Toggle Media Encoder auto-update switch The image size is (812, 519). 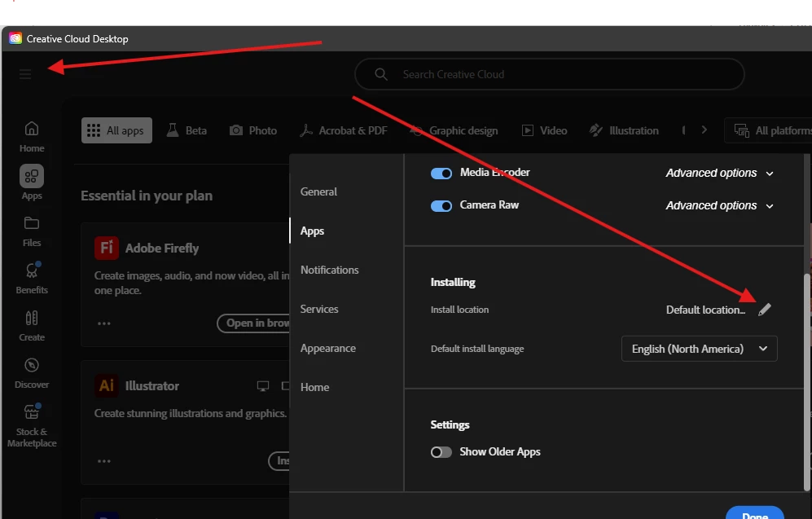pyautogui.click(x=441, y=173)
